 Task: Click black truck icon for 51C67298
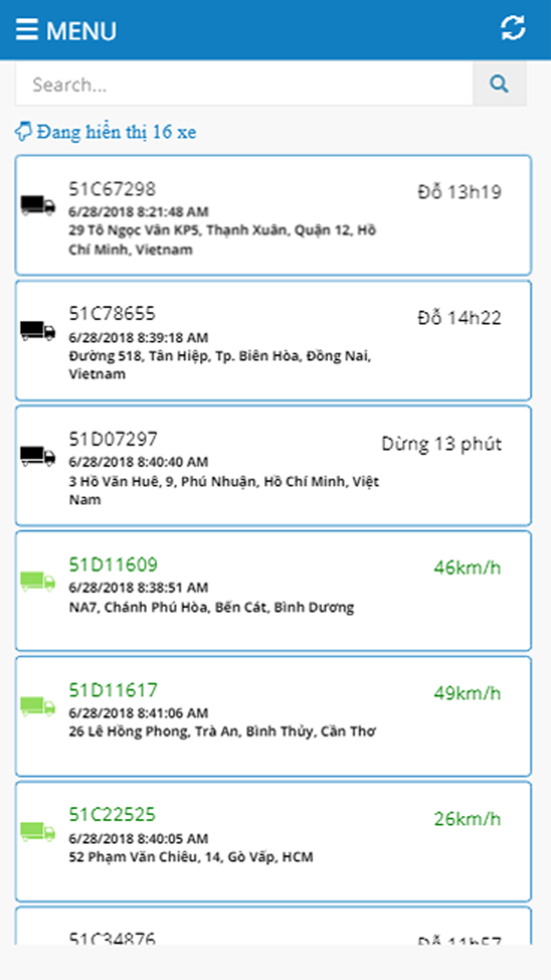tap(38, 206)
